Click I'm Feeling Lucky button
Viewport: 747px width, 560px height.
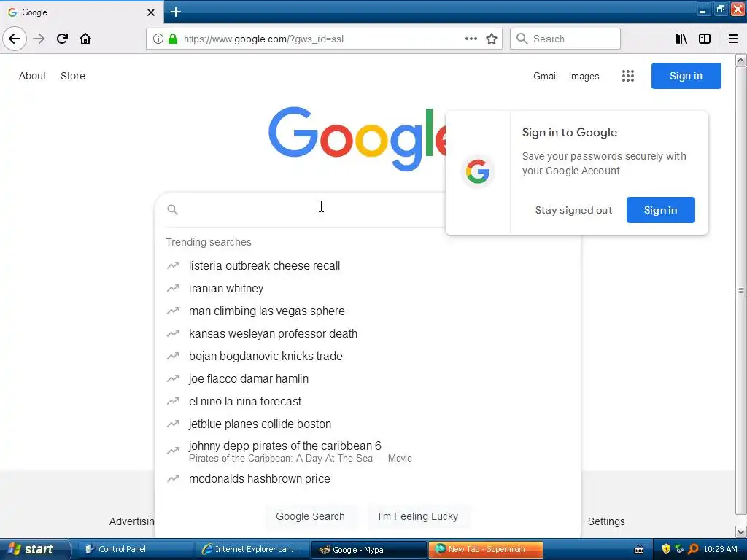click(x=418, y=516)
